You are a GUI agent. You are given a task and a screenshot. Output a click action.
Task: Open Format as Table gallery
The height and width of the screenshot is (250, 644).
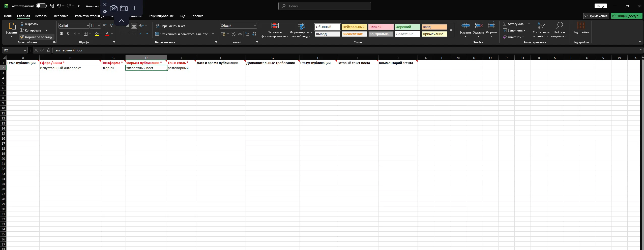pos(301,26)
